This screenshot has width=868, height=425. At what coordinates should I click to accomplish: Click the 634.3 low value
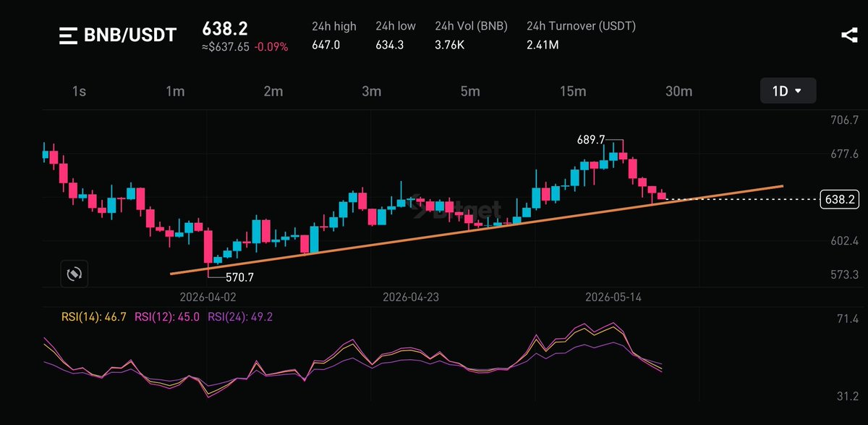pyautogui.click(x=389, y=45)
